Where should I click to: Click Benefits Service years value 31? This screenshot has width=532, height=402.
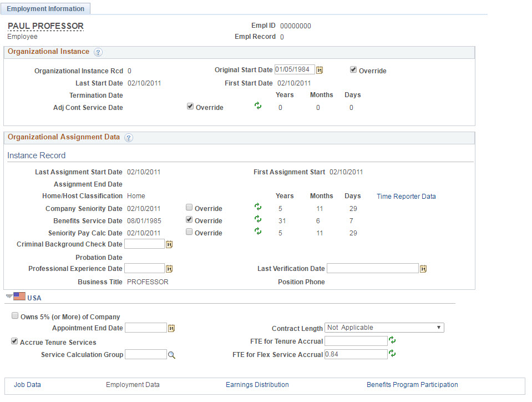tap(282, 221)
